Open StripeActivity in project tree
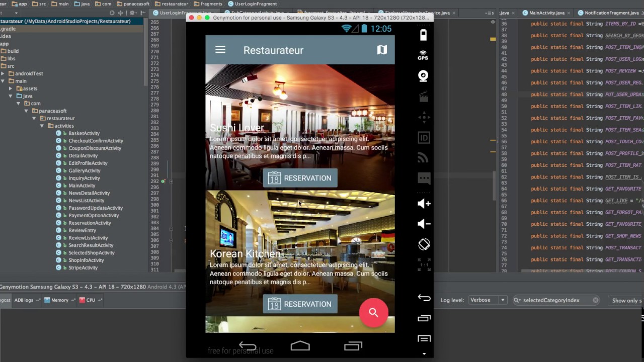Viewport: 644px width, 362px height. point(83,267)
